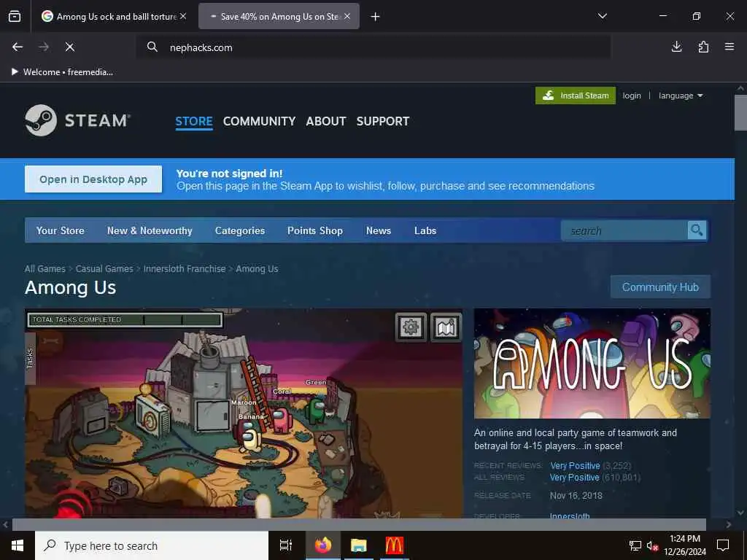Screen dimensions: 747x560
Task: Click Innersloth Franchise breadcrumb
Action: pos(185,268)
